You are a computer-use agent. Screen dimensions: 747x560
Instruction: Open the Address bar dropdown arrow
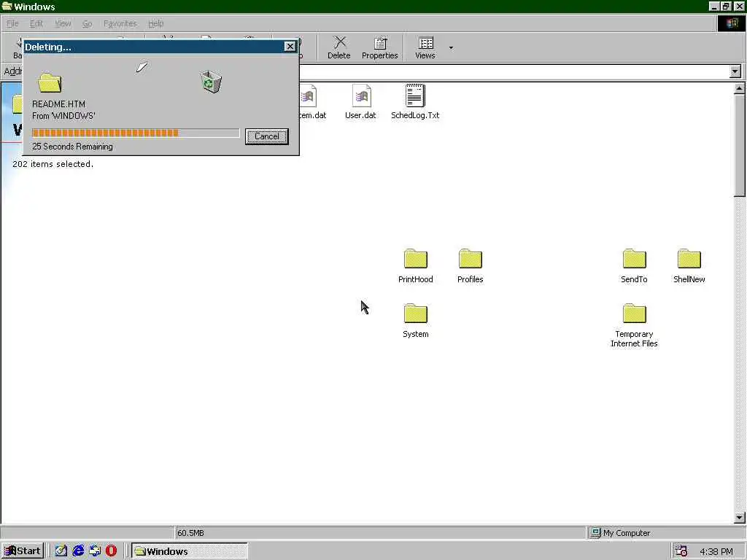point(735,71)
